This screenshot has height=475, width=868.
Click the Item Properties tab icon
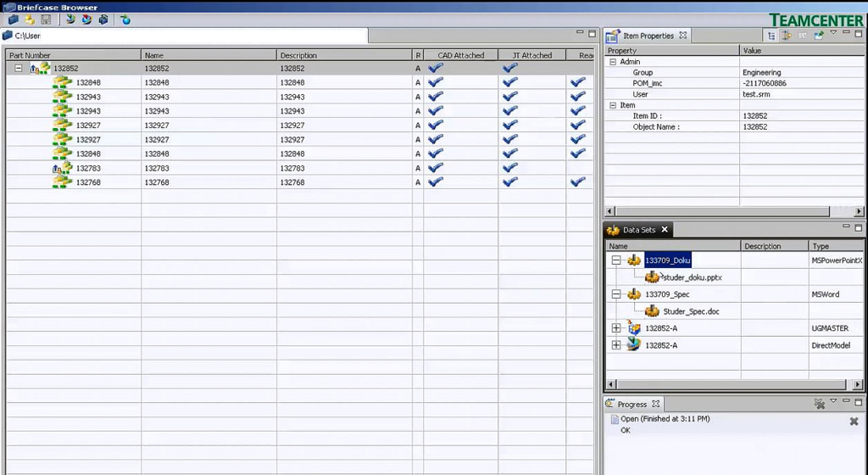point(612,36)
